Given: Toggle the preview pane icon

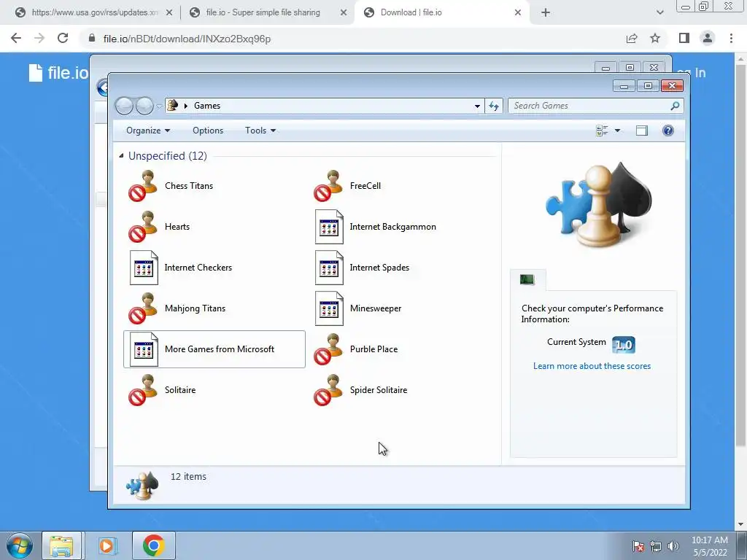Looking at the screenshot, I should click(x=642, y=131).
